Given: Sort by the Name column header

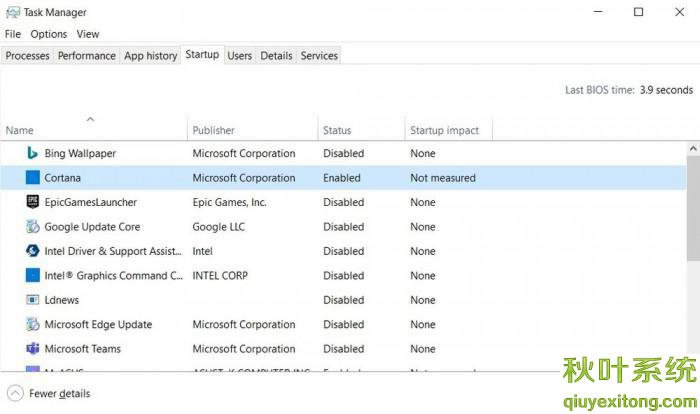Looking at the screenshot, I should tap(93, 130).
